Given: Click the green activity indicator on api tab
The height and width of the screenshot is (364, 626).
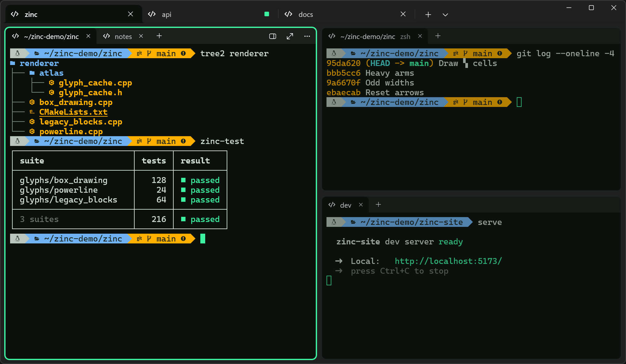Looking at the screenshot, I should pyautogui.click(x=267, y=14).
